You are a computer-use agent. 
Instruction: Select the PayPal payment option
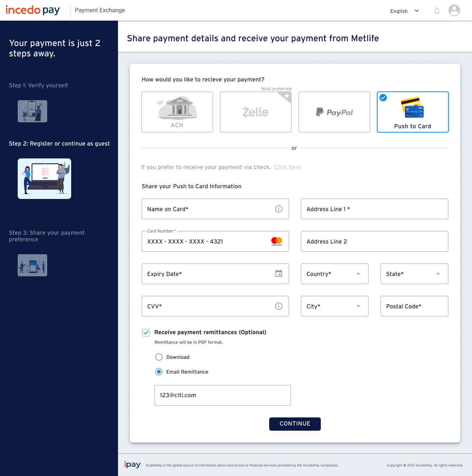click(334, 112)
